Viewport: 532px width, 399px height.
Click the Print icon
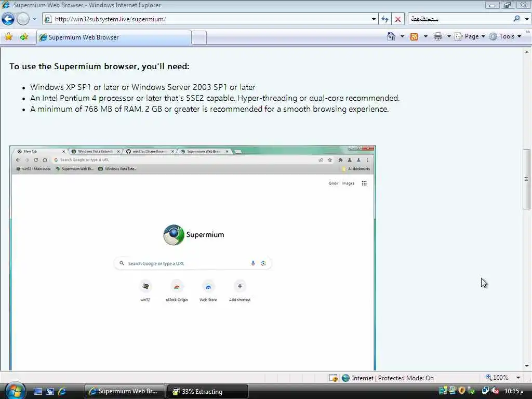438,36
